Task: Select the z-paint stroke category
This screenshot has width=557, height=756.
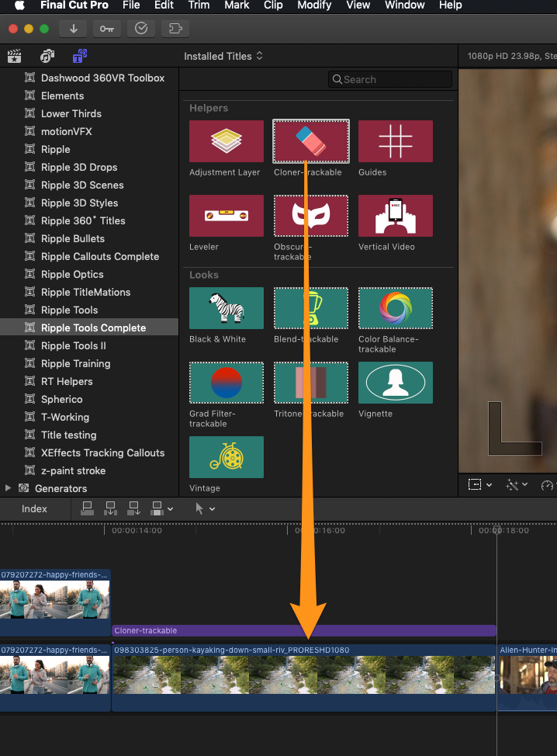Action: (73, 470)
